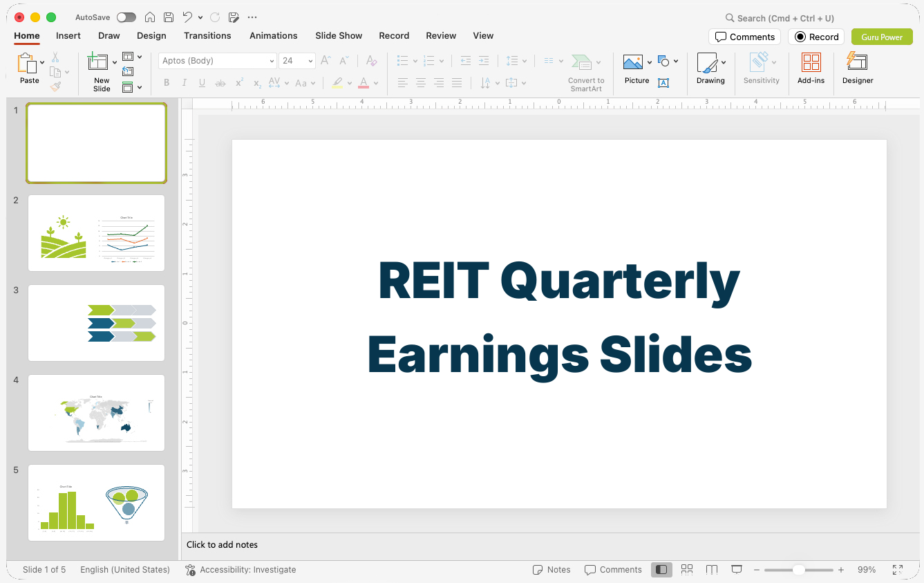This screenshot has height=583, width=924.
Task: Click the font color button
Action: point(364,83)
